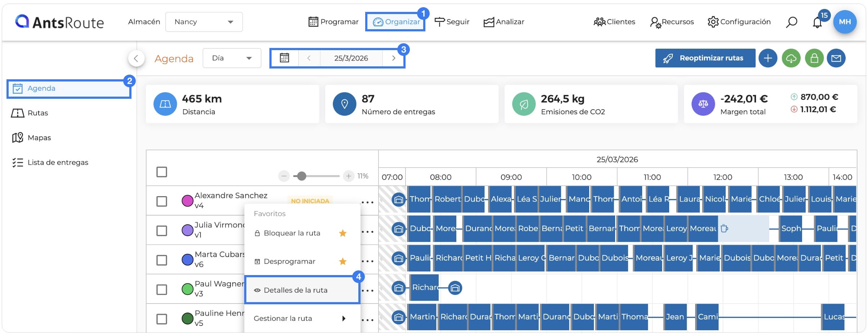Click the plus zoom-in button
The width and height of the screenshot is (868, 336).
[348, 176]
